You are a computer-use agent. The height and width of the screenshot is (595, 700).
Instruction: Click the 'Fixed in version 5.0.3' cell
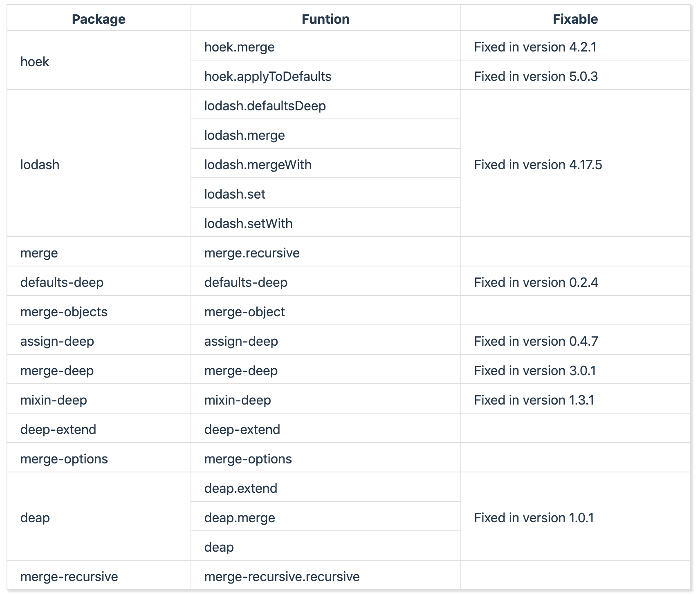[536, 76]
